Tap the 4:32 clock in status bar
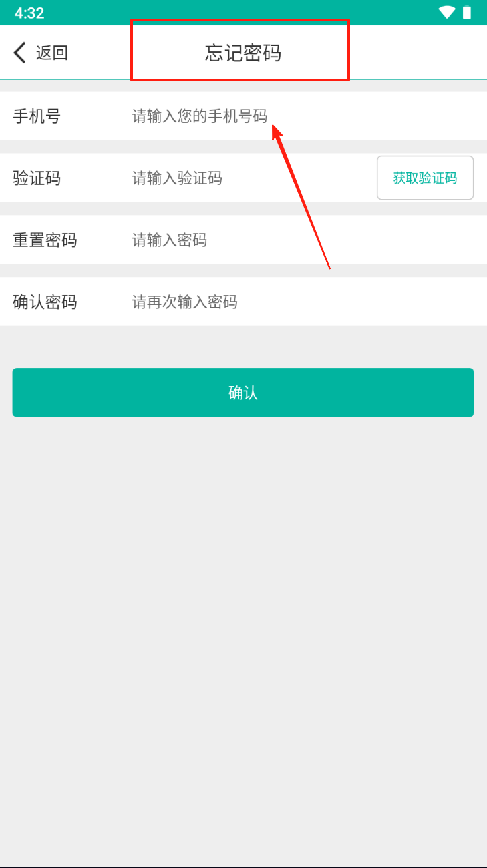This screenshot has height=868, width=487. (x=29, y=13)
